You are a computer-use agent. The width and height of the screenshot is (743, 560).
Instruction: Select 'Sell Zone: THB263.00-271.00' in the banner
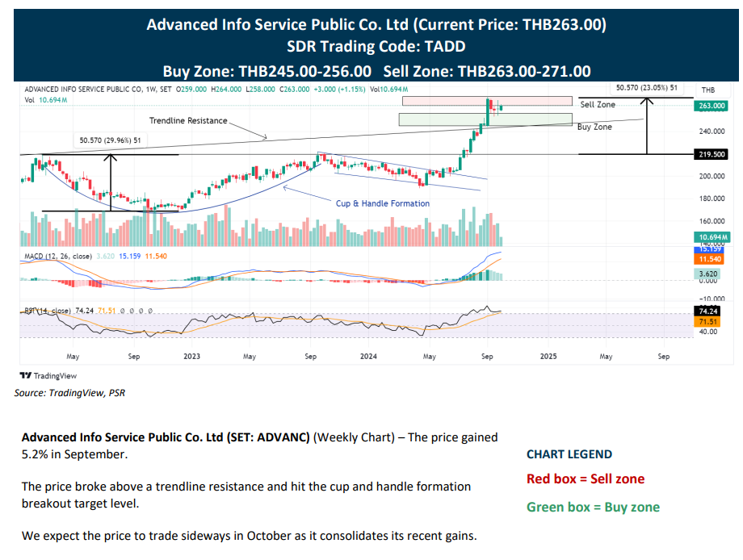point(487,72)
